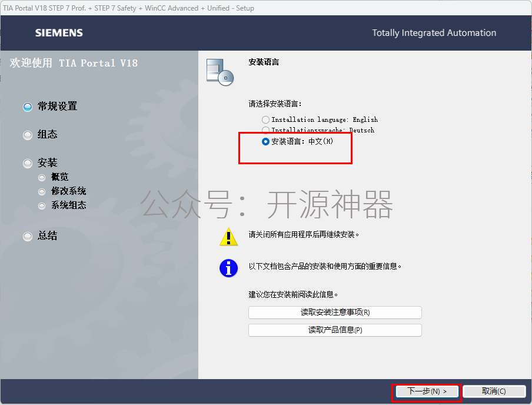Click the Setup window title bar text
Image resolution: width=532 pixels, height=405 pixels.
[129, 8]
